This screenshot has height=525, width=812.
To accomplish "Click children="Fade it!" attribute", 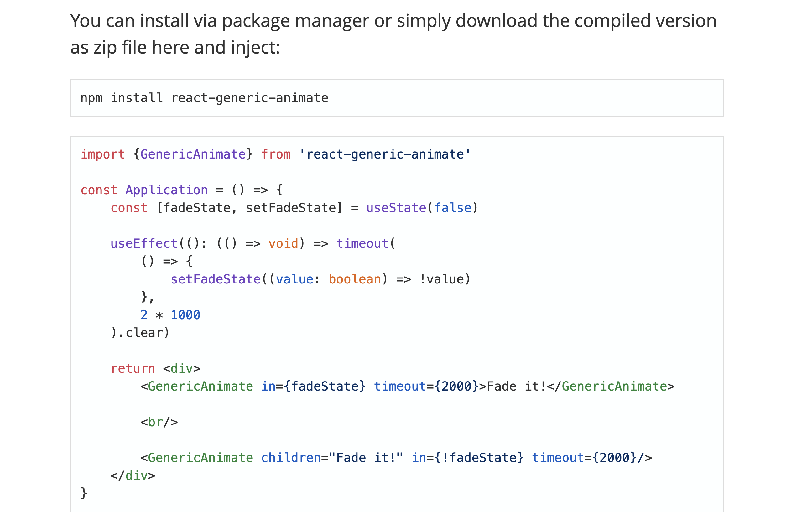I will [332, 458].
